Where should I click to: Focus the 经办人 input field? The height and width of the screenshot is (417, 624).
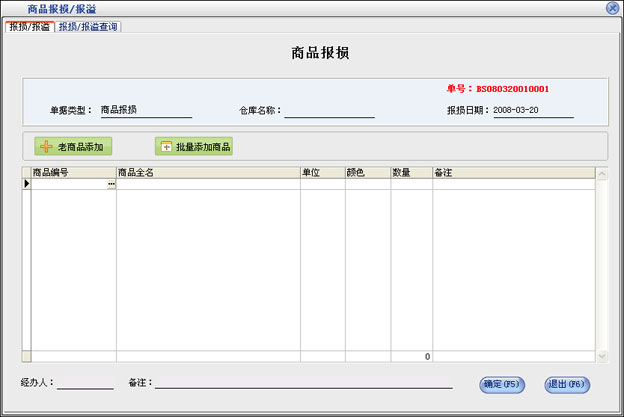coord(85,382)
